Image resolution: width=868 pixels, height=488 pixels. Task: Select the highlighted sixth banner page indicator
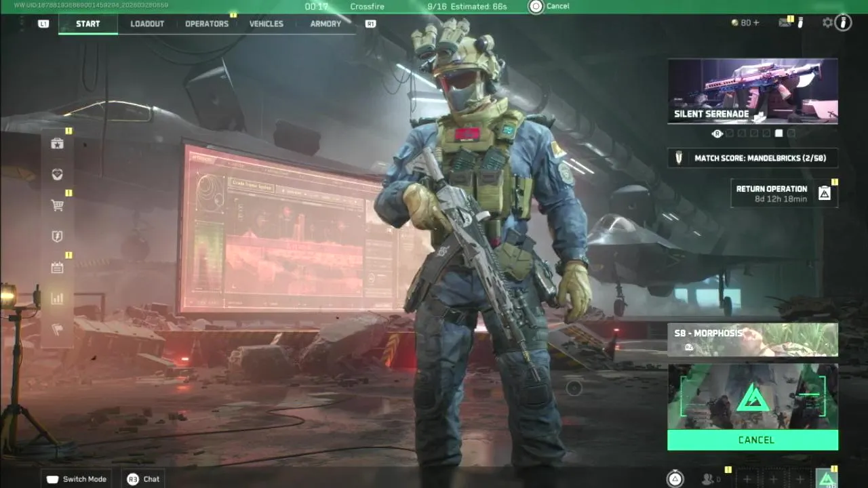(779, 134)
